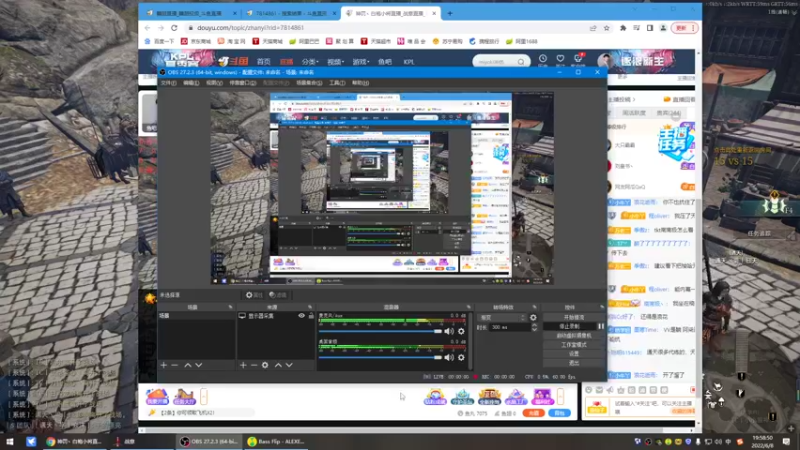Open scene transition type dropdown
This screenshot has width=800, height=450.
click(502, 317)
